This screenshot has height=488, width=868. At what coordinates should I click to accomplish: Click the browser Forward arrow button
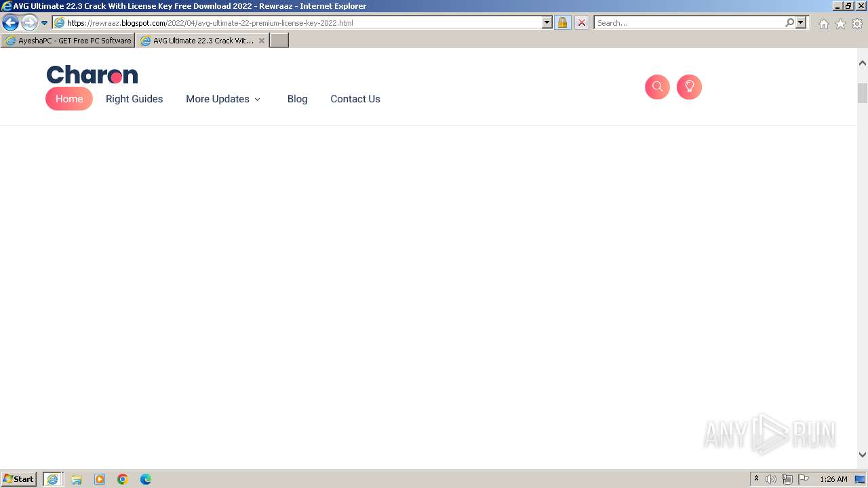pyautogui.click(x=29, y=22)
